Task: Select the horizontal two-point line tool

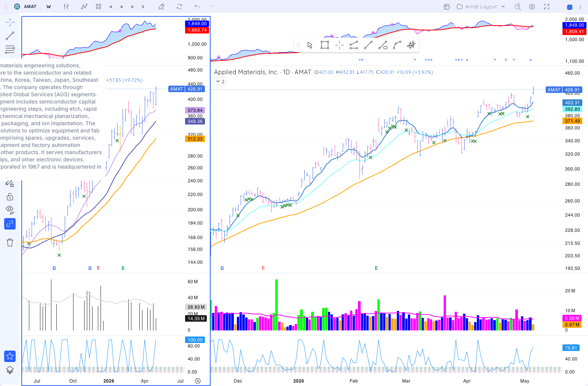Action: 354,45
